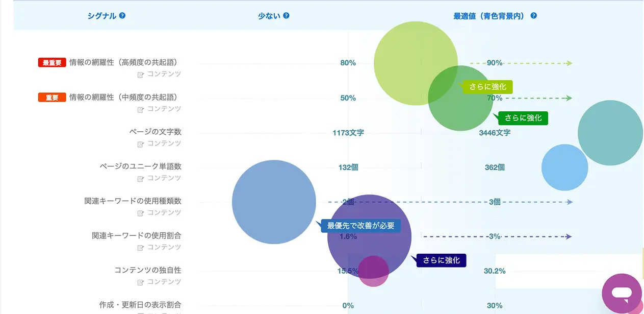Viewport: 644px width, 314px height.
Task: Click コンテンツ link under 関連キーワードの使用種類数
Action: (x=164, y=212)
